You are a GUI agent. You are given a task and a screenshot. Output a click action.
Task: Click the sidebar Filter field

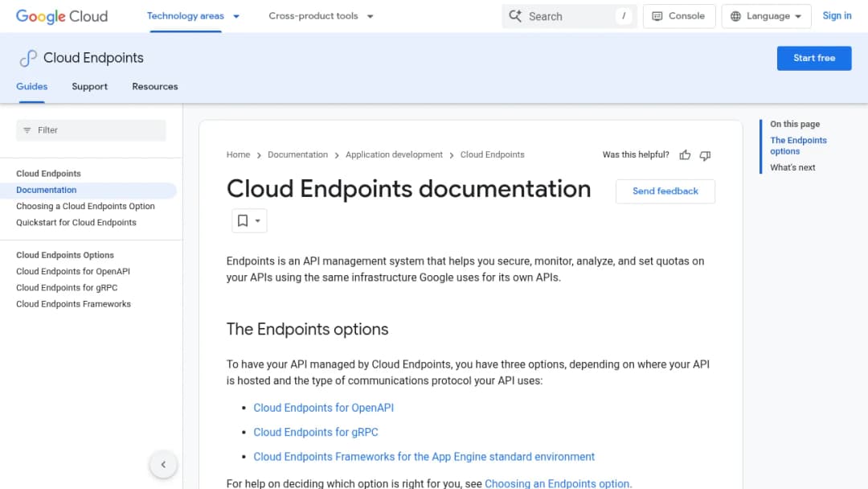[91, 130]
